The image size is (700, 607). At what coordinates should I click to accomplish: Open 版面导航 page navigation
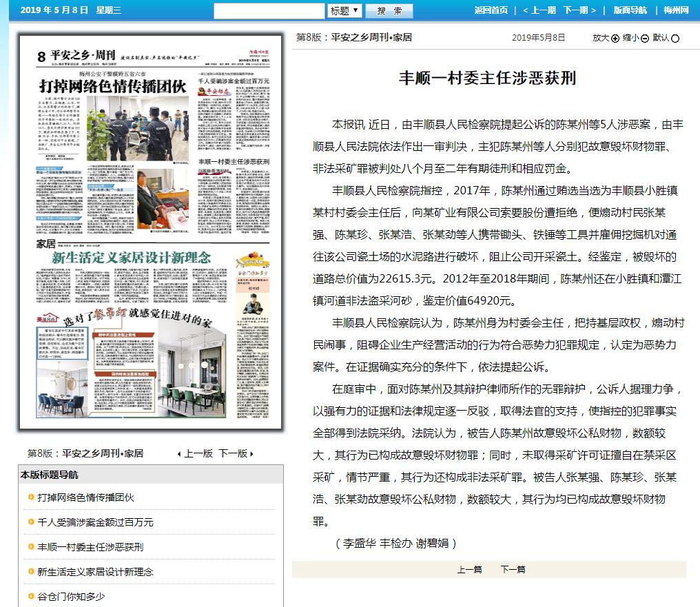pos(630,10)
